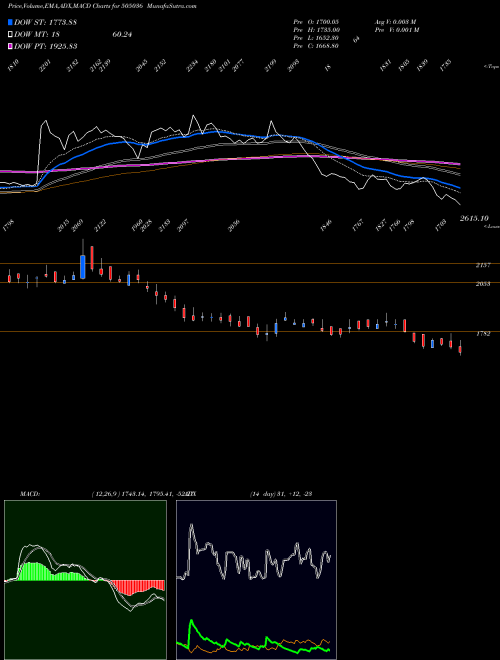Image resolution: width=500 pixels, height=660 pixels.
Task: Click the low label '2036' in the middle
Action: pos(234,226)
